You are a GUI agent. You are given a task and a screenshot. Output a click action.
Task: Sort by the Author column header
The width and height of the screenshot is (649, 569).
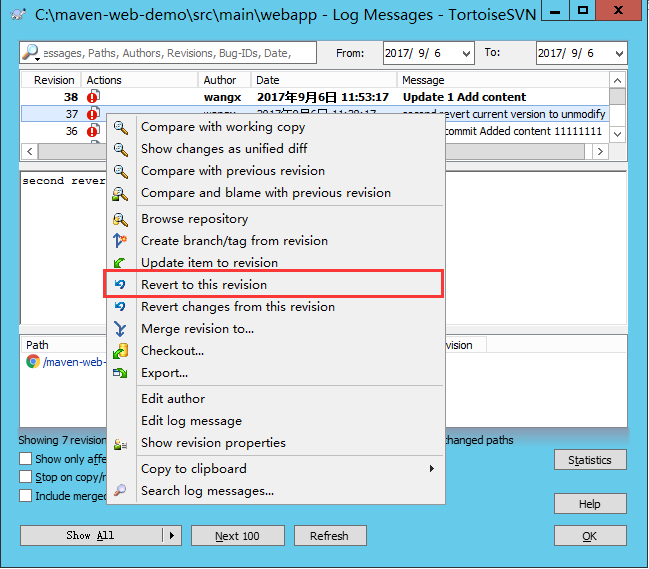(x=224, y=80)
